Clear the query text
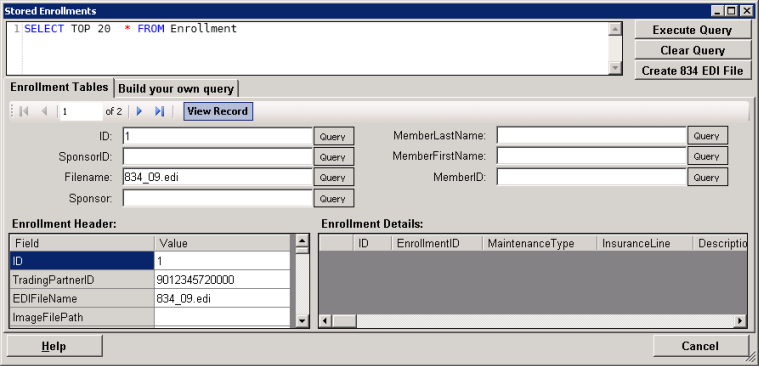This screenshot has height=366, width=759. (692, 50)
